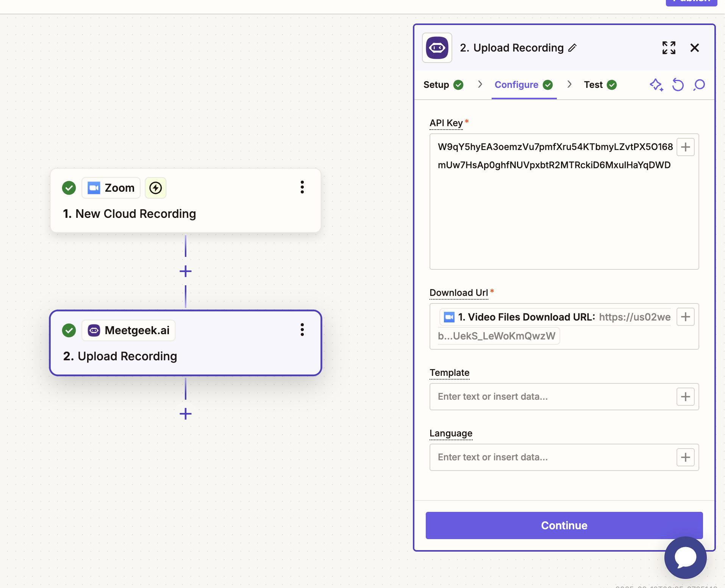Insert data into Download Url field

[x=685, y=317]
